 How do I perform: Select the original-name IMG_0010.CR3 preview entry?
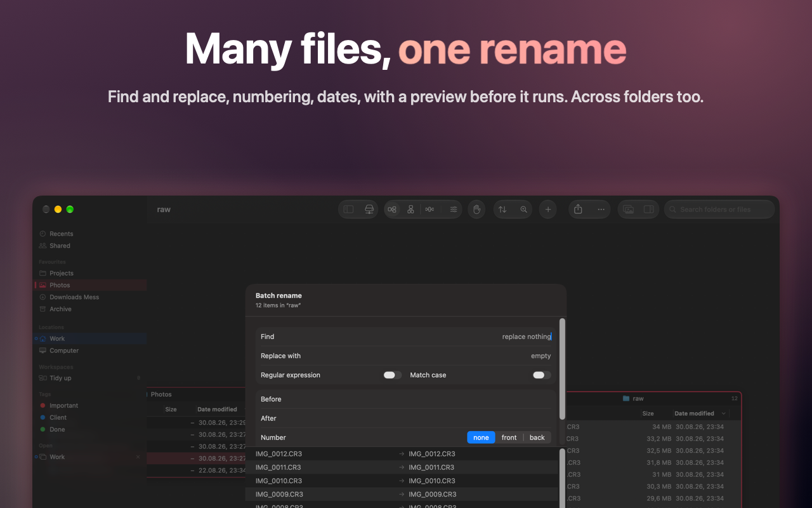278,481
